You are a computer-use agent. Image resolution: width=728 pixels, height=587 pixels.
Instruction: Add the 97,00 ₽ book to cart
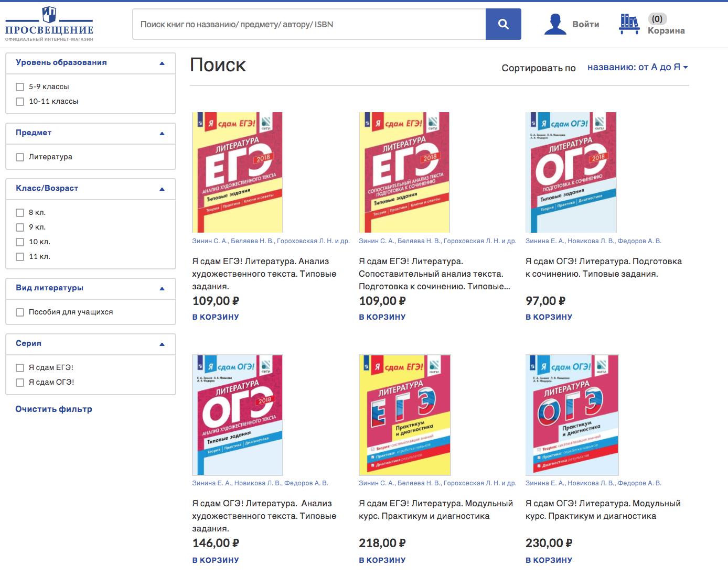click(549, 317)
